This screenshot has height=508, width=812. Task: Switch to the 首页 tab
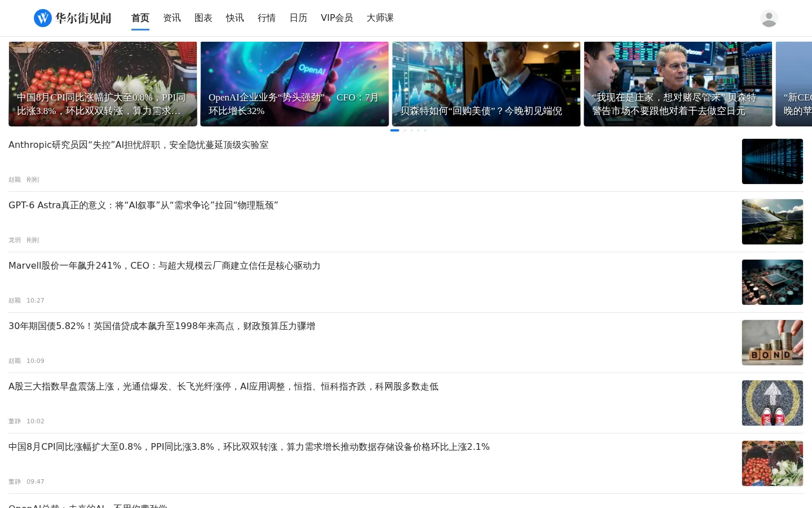pos(140,18)
